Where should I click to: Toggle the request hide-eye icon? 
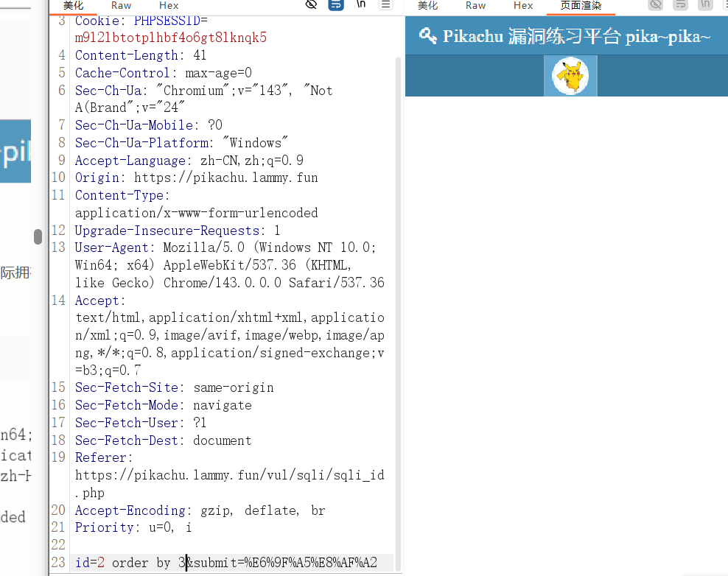[311, 4]
